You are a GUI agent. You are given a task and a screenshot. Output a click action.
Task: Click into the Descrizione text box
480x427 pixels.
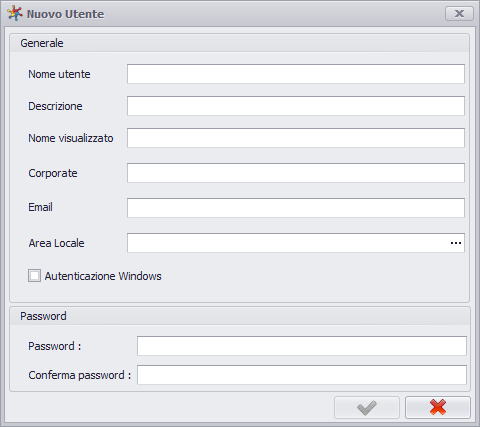click(296, 106)
